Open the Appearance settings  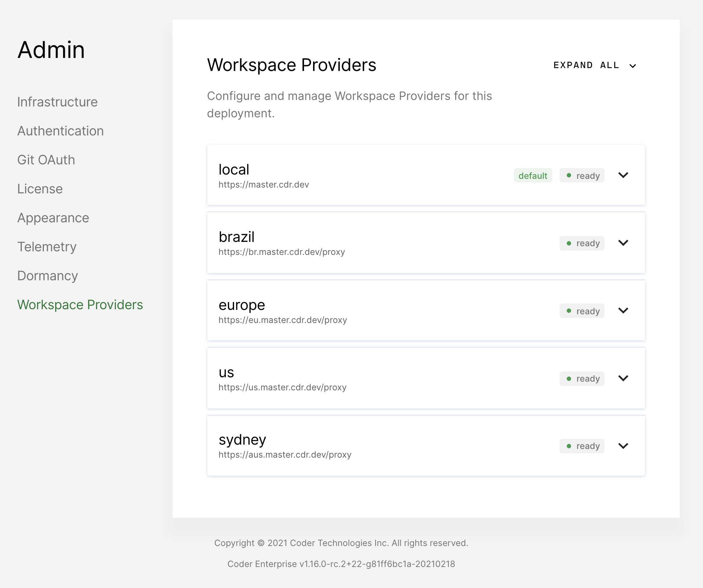coord(53,218)
